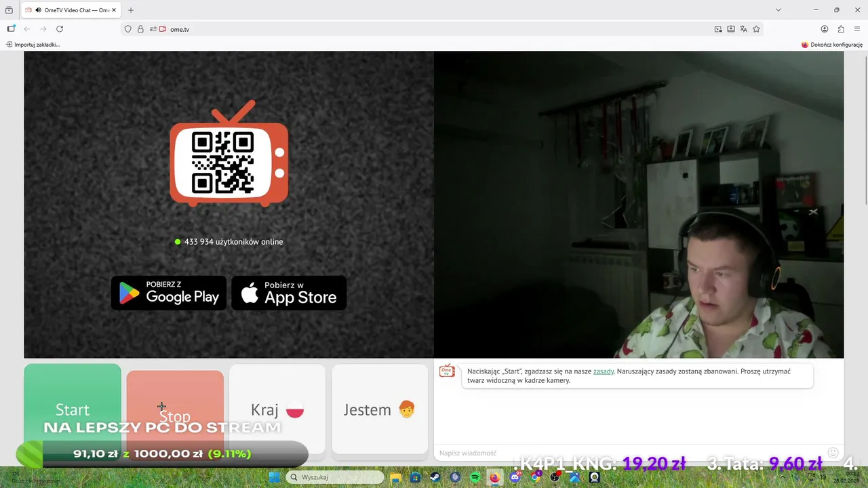
Task: Open Google Chrome from taskbar
Action: pos(536,477)
